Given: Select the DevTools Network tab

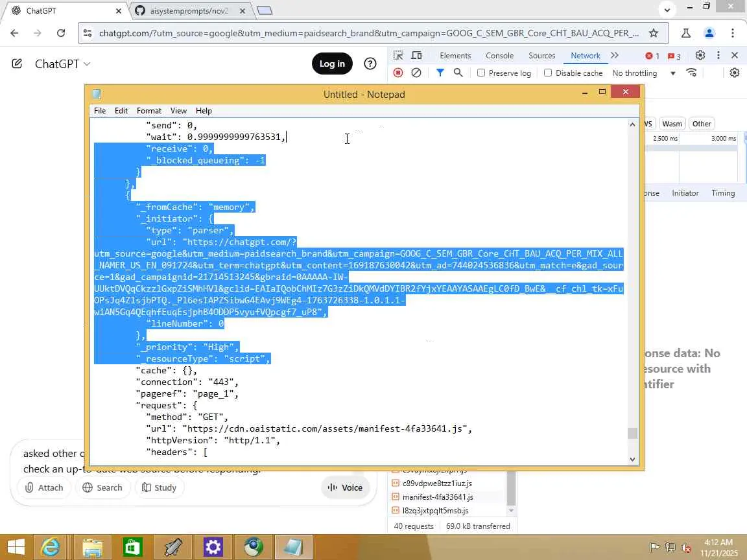Looking at the screenshot, I should 586,56.
